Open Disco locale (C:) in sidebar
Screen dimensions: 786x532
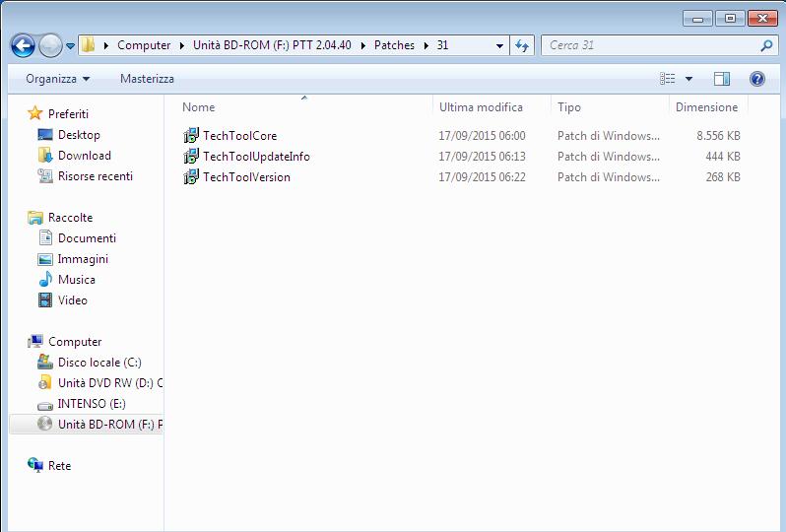(x=99, y=362)
